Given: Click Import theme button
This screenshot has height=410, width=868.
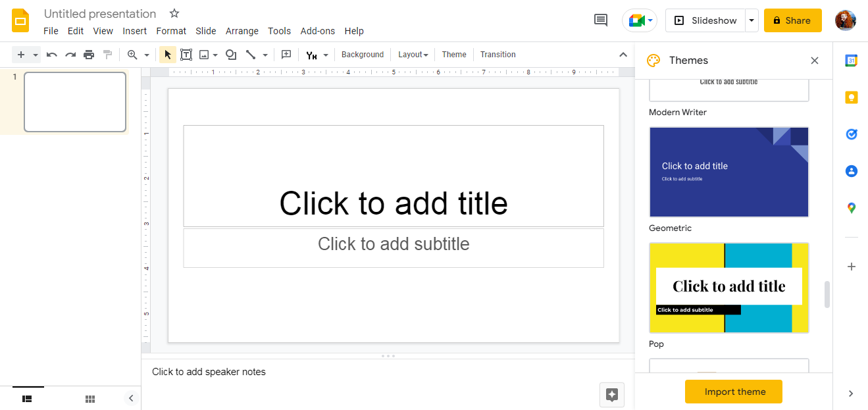Looking at the screenshot, I should (x=734, y=392).
